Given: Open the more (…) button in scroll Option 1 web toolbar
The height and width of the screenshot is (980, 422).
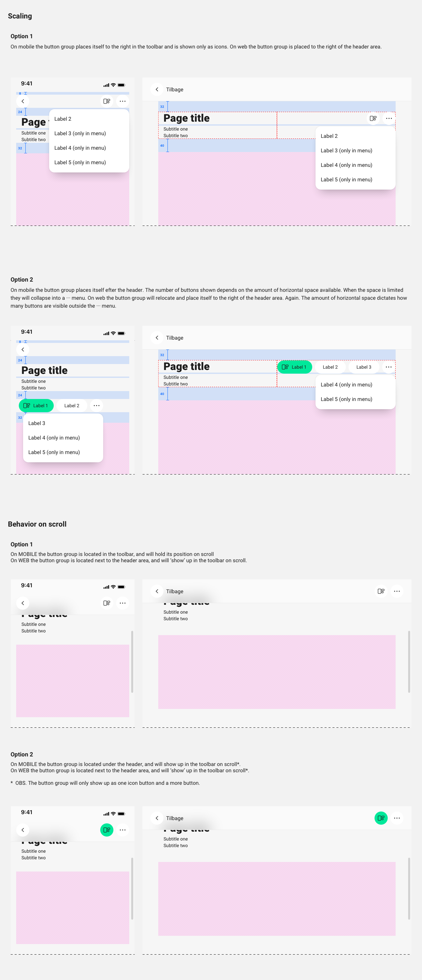Looking at the screenshot, I should click(x=397, y=591).
